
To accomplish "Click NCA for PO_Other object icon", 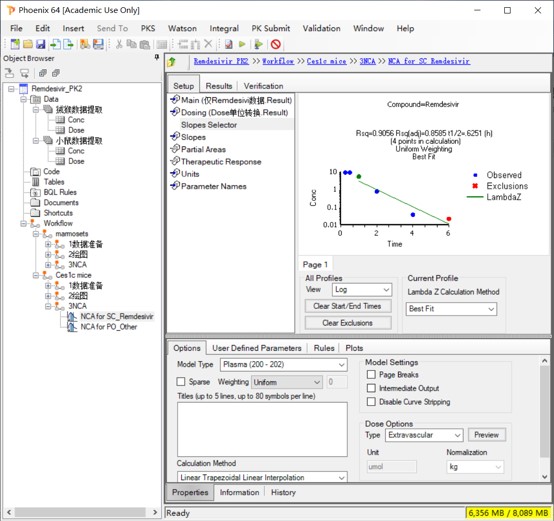I will [x=72, y=327].
